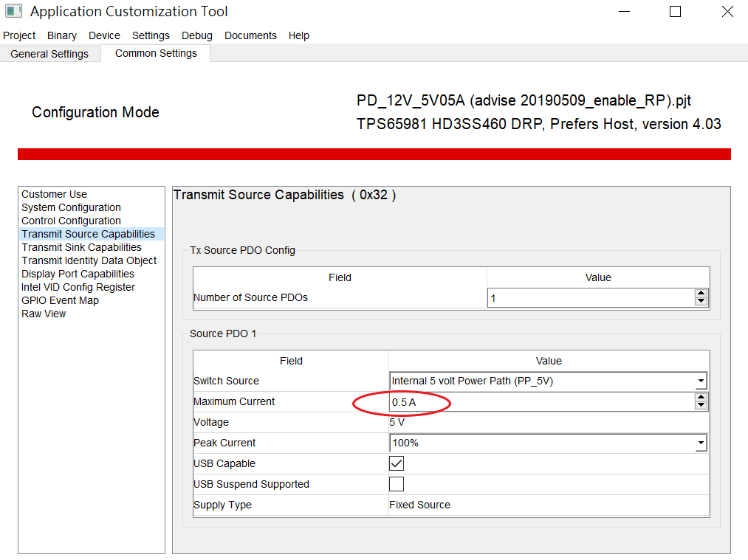Select Raw View entry
Image resolution: width=748 pixels, height=560 pixels.
pyautogui.click(x=44, y=314)
